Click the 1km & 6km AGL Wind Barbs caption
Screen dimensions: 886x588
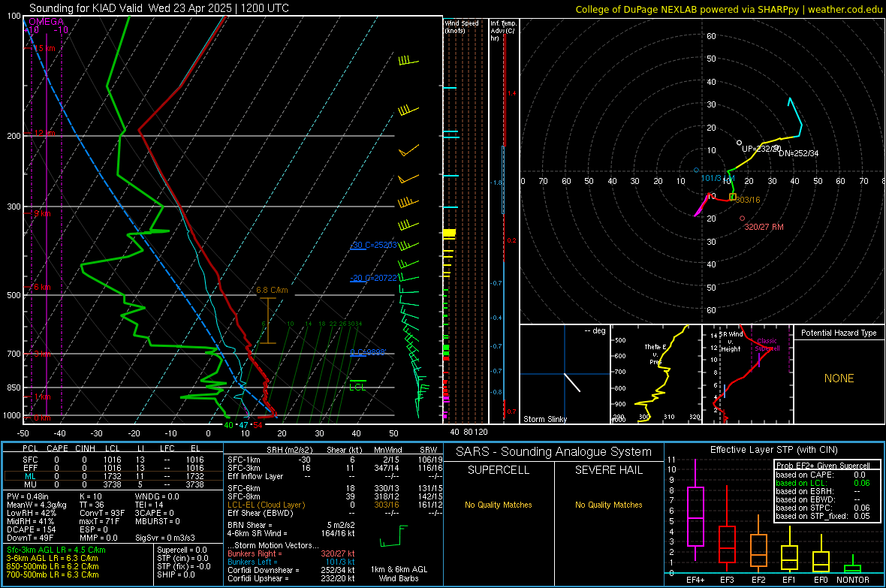tap(399, 574)
